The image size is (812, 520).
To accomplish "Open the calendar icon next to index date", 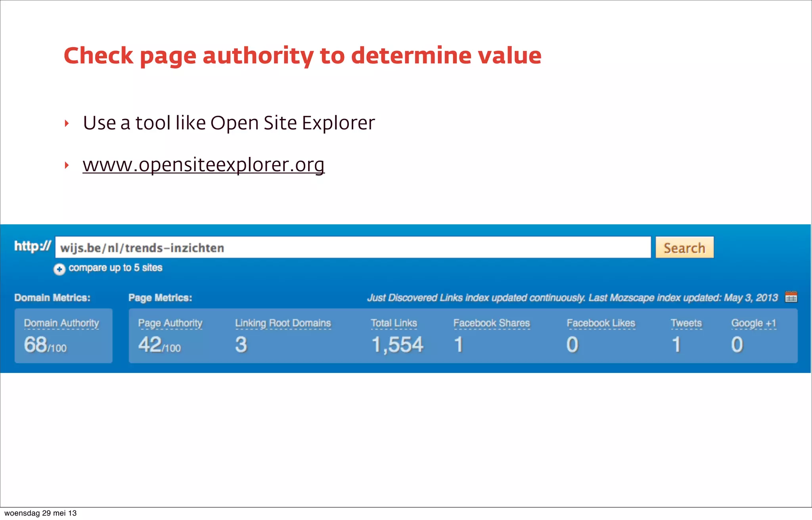I will tap(791, 297).
